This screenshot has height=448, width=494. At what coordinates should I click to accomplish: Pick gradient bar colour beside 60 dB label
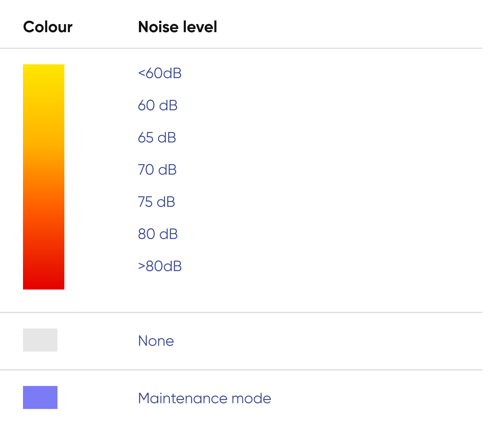(44, 105)
